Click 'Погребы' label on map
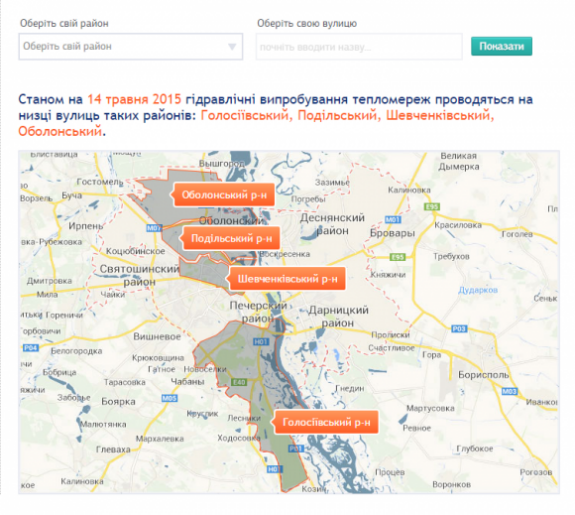Viewport: 575px width, 515px height. click(308, 199)
